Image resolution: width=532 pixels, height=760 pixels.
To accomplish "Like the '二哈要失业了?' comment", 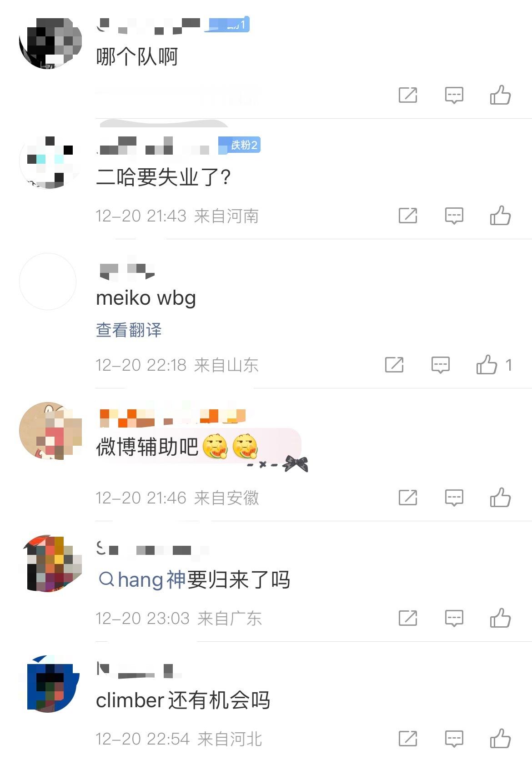I will point(500,216).
